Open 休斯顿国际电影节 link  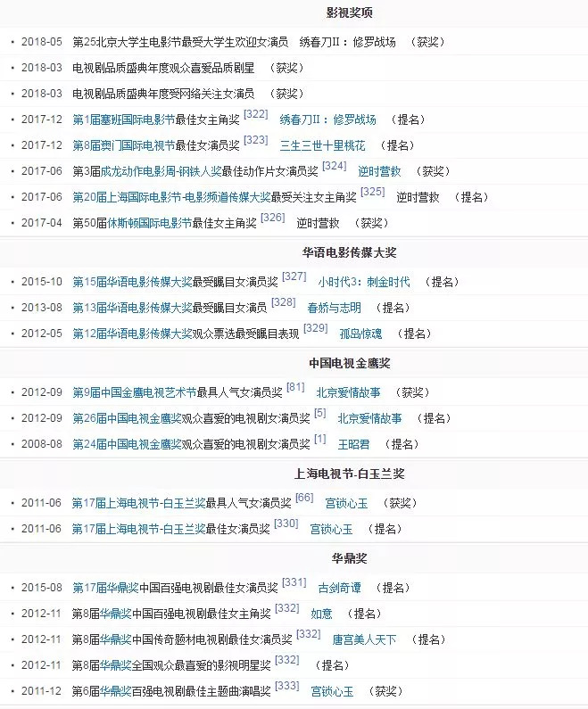click(x=150, y=223)
